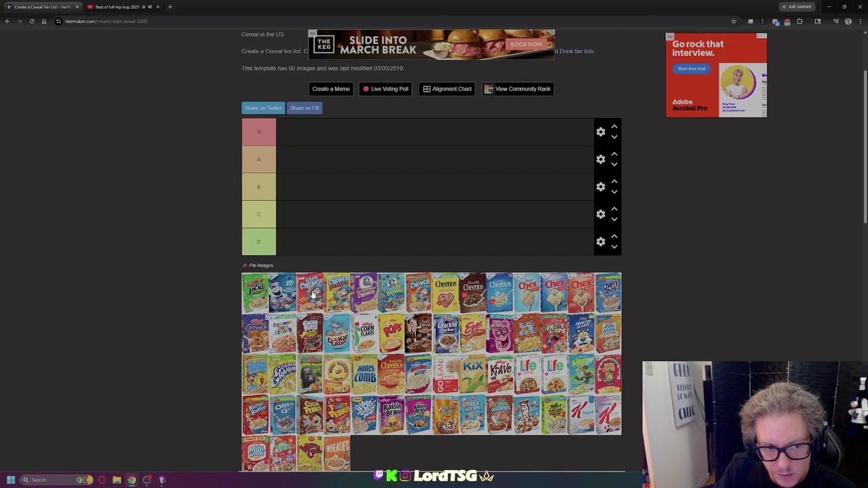Click Book Now in The Keg ad
Screen dimensions: 868x488
tap(526, 44)
